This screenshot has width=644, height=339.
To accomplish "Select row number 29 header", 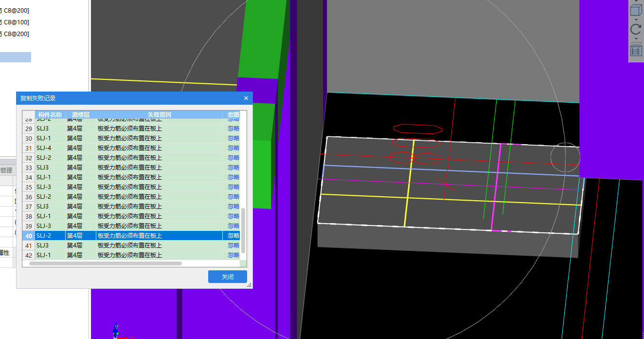I will point(29,129).
